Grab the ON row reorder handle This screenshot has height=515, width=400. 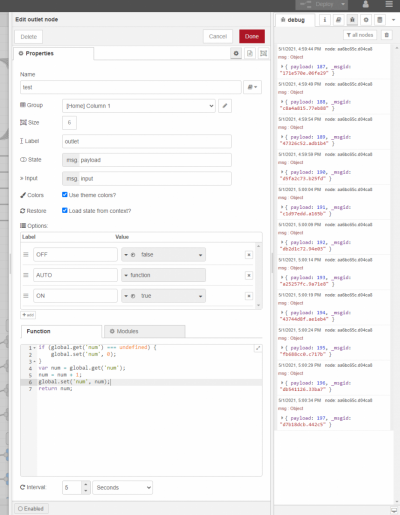pos(26,296)
